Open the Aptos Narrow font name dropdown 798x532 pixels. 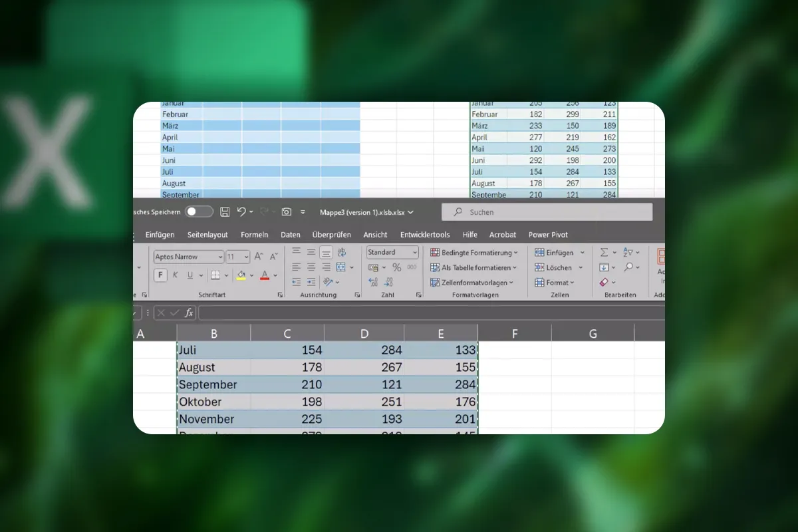(220, 257)
